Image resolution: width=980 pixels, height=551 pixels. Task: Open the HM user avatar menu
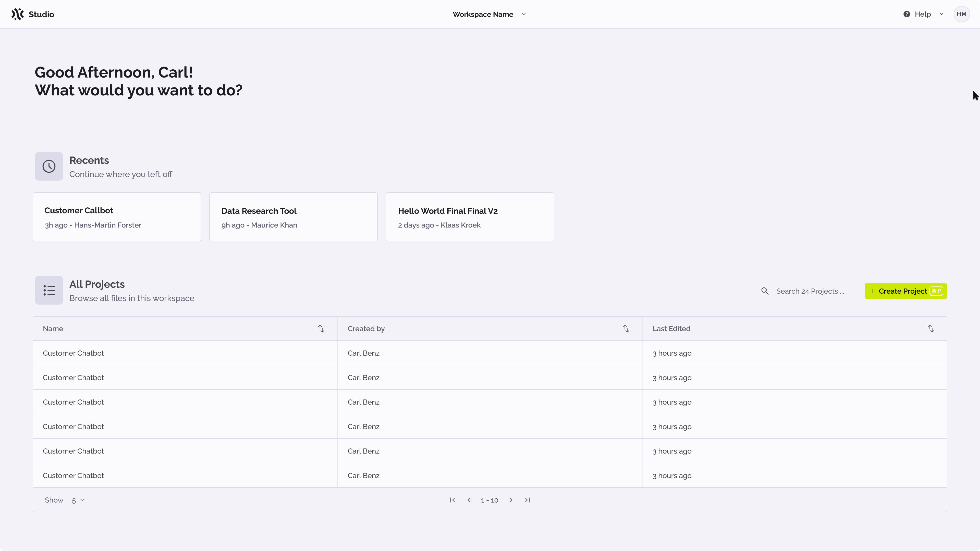(962, 14)
